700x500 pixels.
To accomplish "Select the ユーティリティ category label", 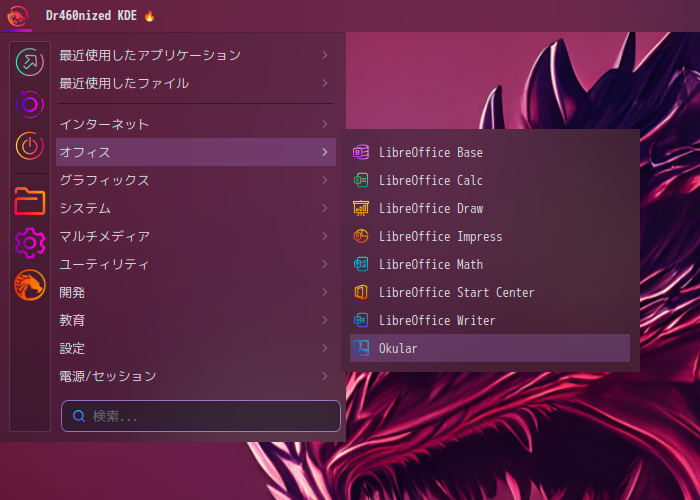I will [x=104, y=264].
